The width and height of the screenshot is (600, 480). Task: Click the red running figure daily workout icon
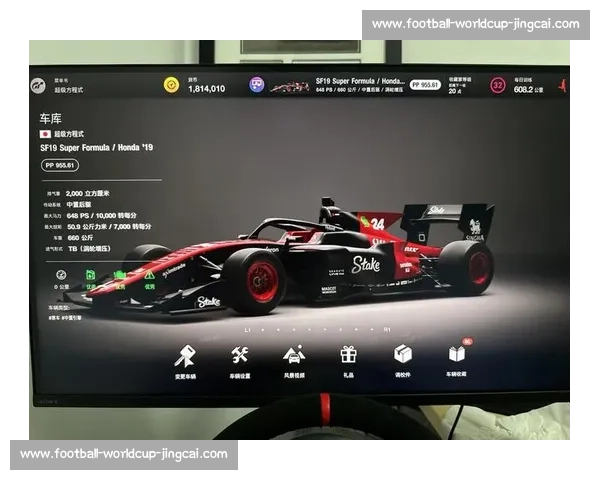click(562, 85)
